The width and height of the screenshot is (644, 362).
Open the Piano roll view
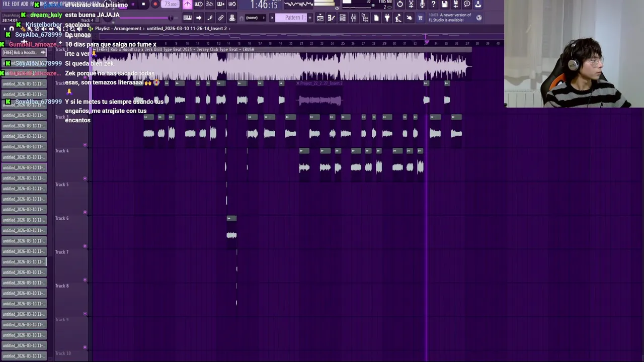[332, 18]
